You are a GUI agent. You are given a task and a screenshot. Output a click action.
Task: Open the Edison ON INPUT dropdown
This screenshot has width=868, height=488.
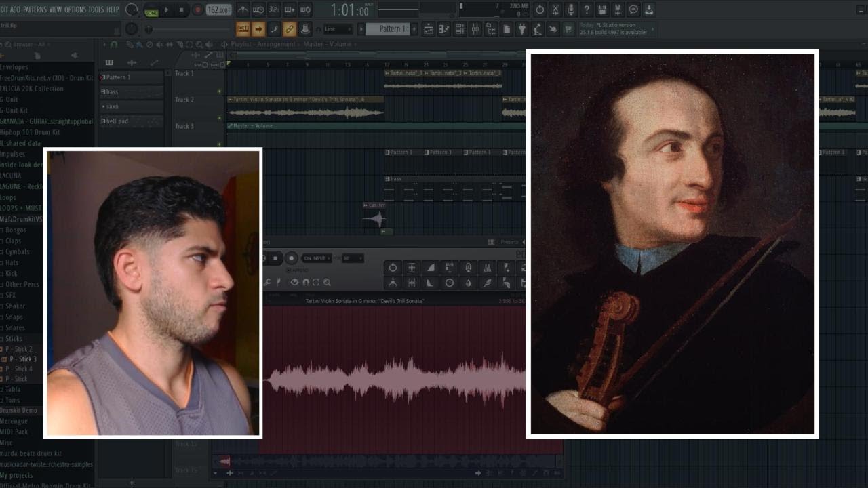[317, 258]
